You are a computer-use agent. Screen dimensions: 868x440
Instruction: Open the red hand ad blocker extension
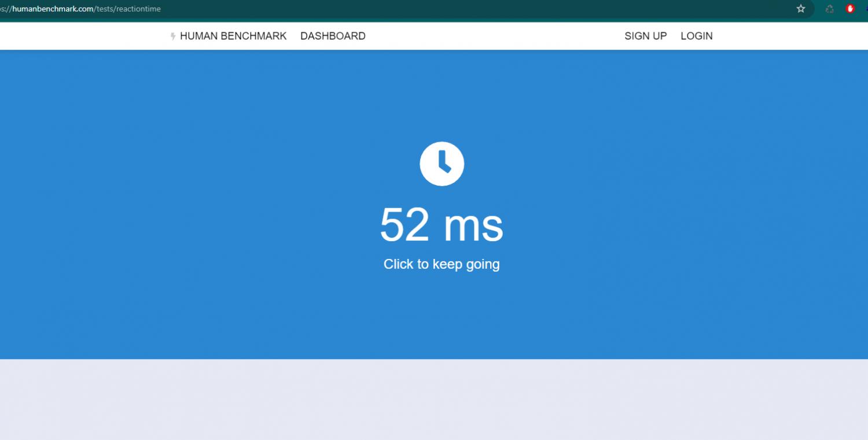pos(850,9)
